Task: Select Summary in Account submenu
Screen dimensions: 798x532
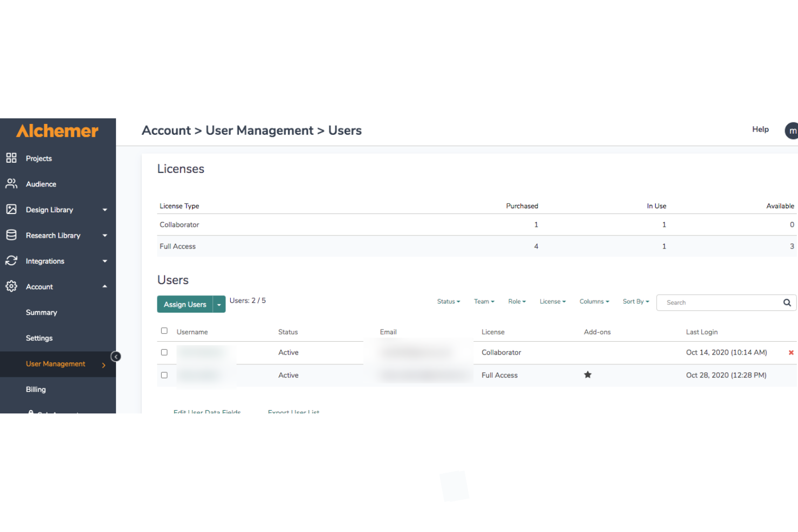Action: click(42, 313)
